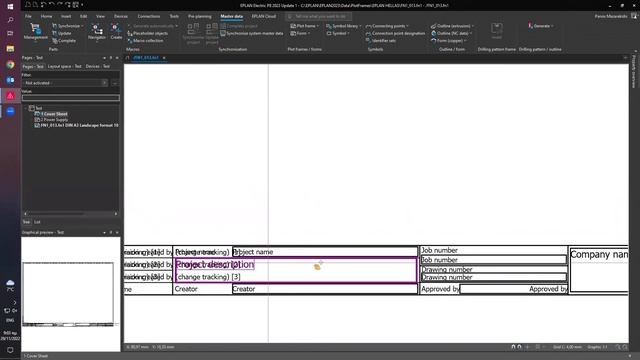This screenshot has width=640, height=360.
Task: Open the Devices - Test navigator tab
Action: [98, 66]
